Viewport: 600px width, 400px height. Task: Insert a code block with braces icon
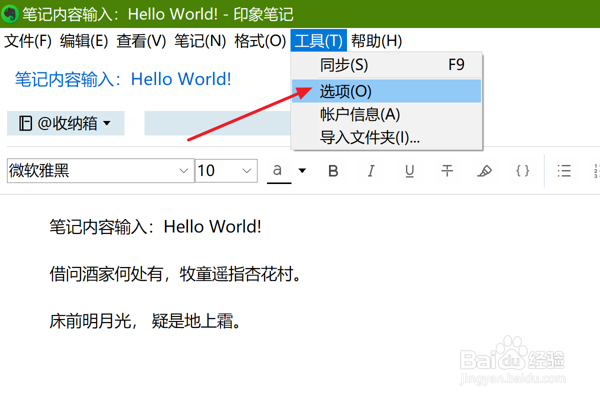(x=523, y=171)
